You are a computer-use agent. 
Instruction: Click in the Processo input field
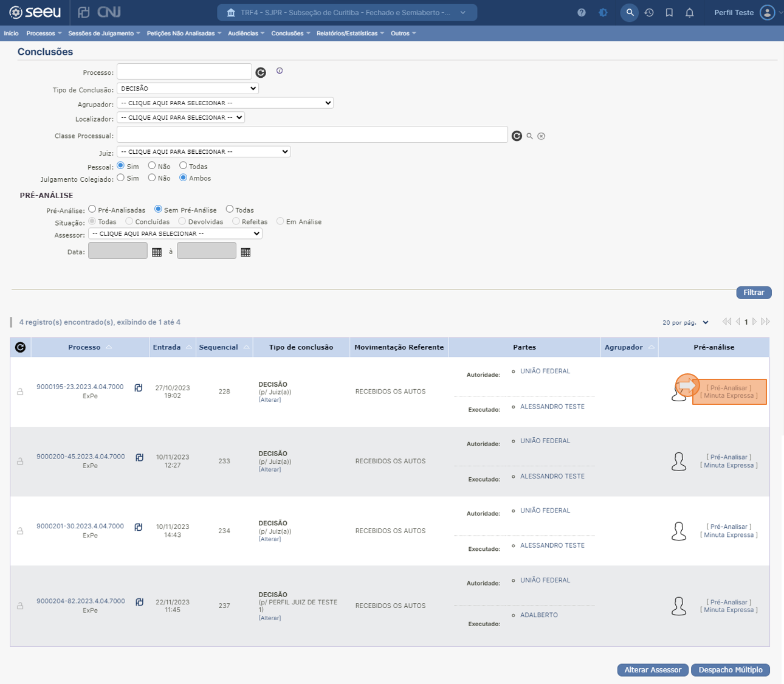point(184,72)
